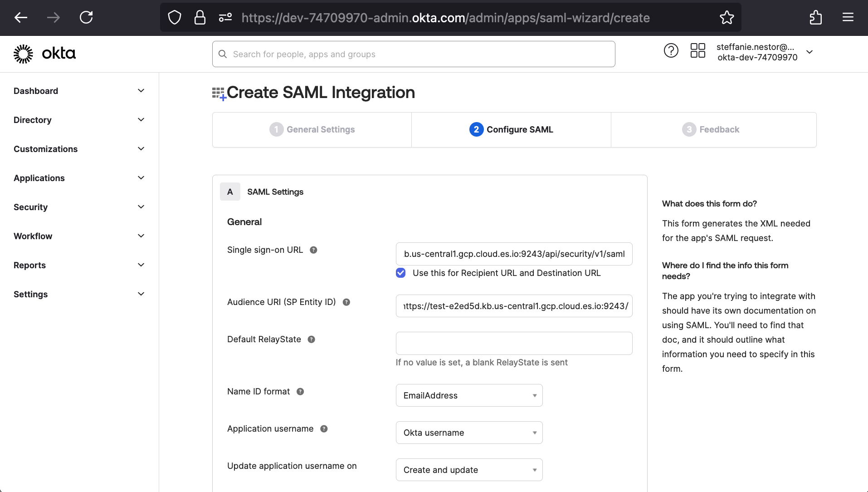868x492 pixels.
Task: Click 'What does this form do?' heading
Action: [709, 204]
